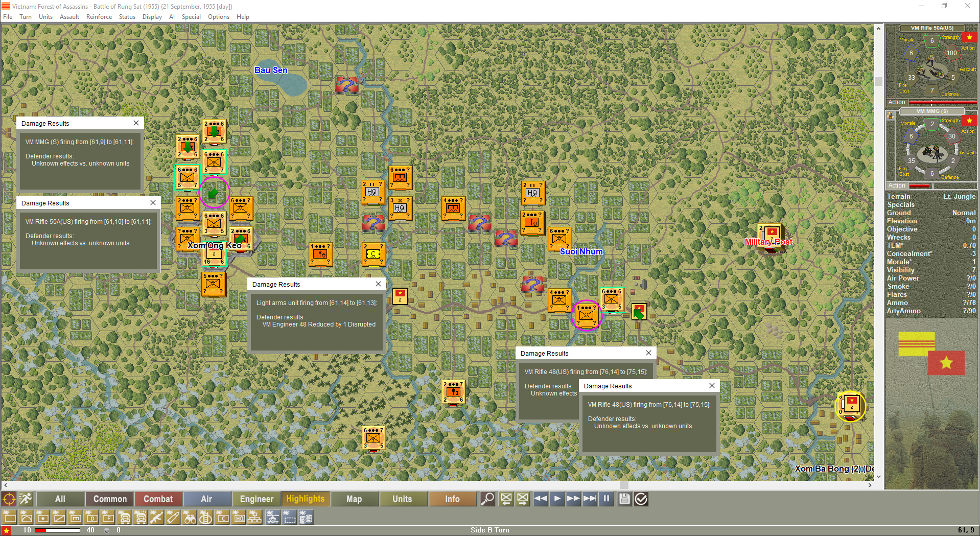Click the red progress bar in status bar
The image size is (980, 536).
[57, 530]
